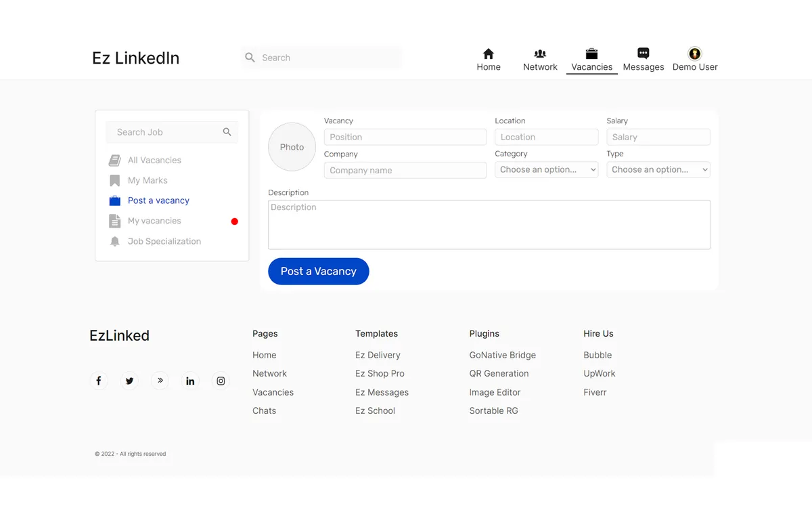The image size is (812, 508).
Task: Open the Instagram footer icon
Action: pyautogui.click(x=221, y=381)
